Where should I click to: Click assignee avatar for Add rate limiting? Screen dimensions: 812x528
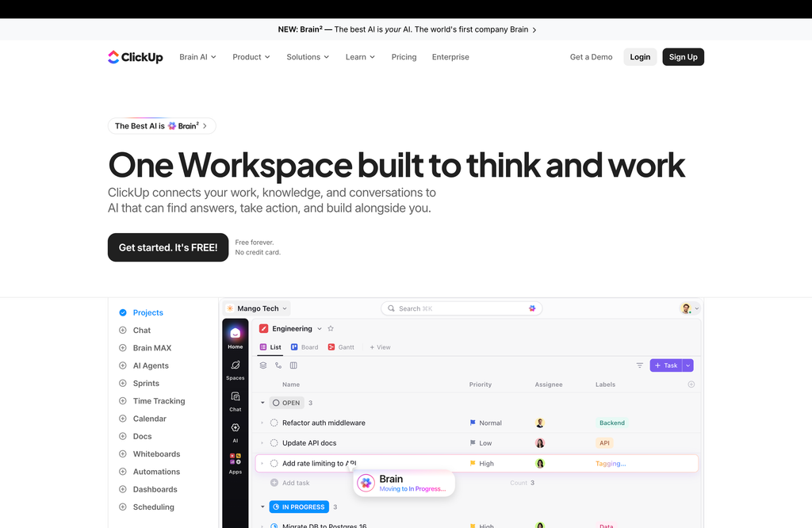[x=539, y=463]
